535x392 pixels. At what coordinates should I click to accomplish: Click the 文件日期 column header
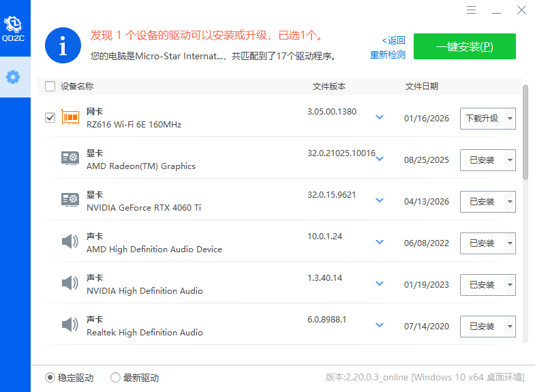(x=421, y=87)
